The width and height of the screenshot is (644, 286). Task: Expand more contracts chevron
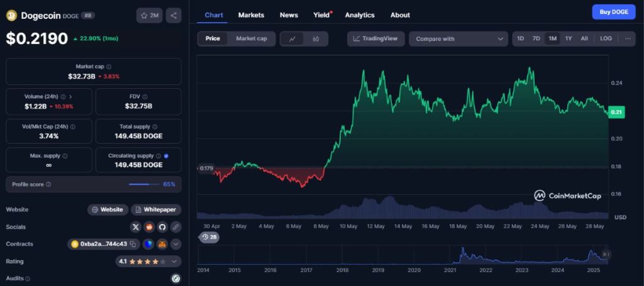[175, 244]
